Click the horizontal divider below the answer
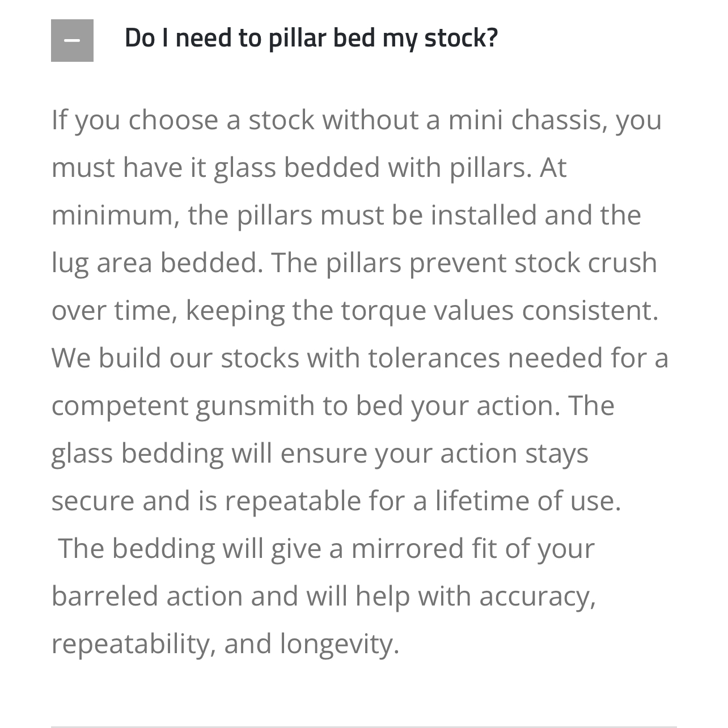The width and height of the screenshot is (728, 728). 364,726
